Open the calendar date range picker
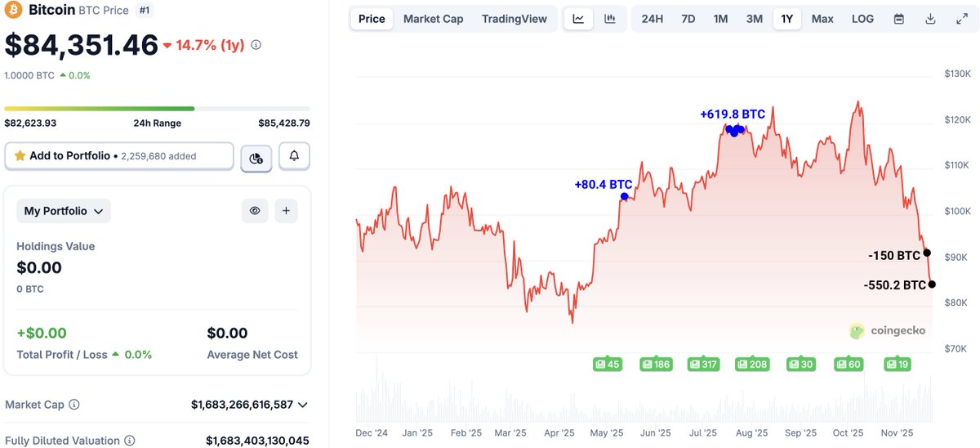 click(x=899, y=19)
